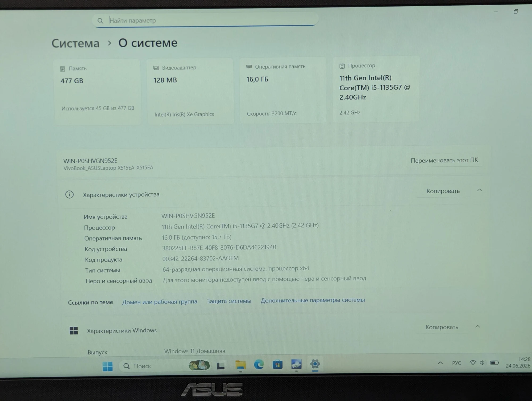Click 'VivoBook_ASUSLaptop X515EA_X515EA' model text
Screen dimensions: 532x401
[108, 168]
